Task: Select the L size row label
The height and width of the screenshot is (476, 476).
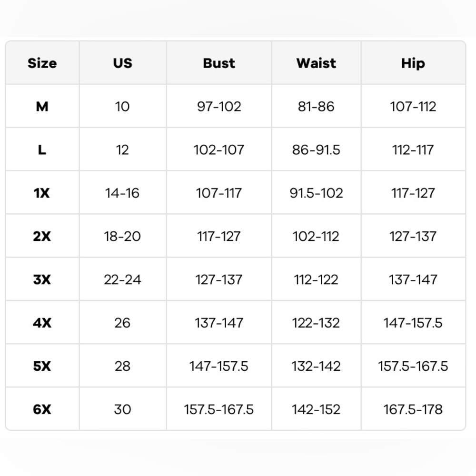Action: coord(42,149)
